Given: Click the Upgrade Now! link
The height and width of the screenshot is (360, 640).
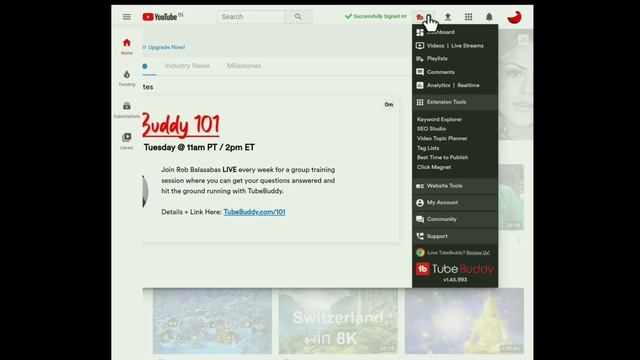Looking at the screenshot, I should click(167, 47).
